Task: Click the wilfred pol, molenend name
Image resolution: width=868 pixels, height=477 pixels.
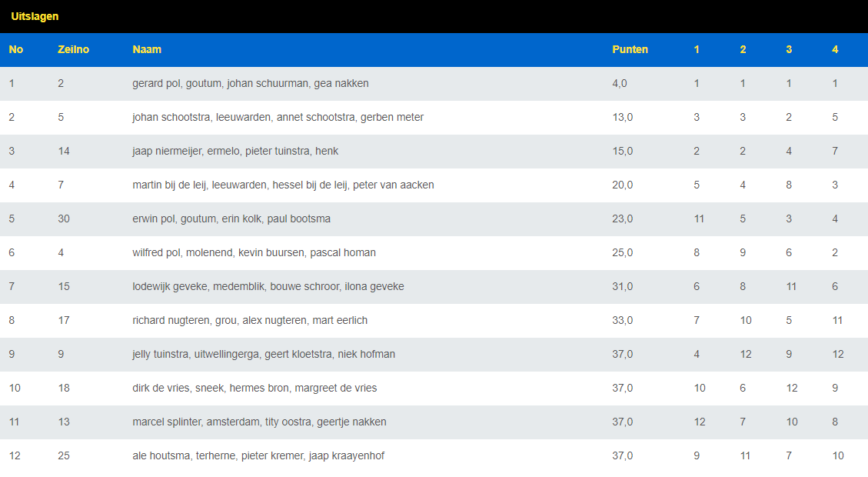Action: [254, 252]
